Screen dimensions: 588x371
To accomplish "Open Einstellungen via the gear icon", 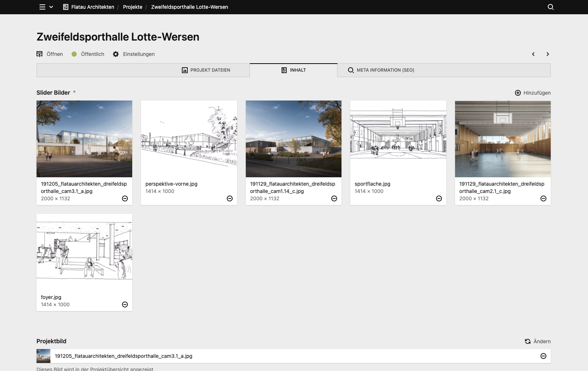I will point(116,54).
